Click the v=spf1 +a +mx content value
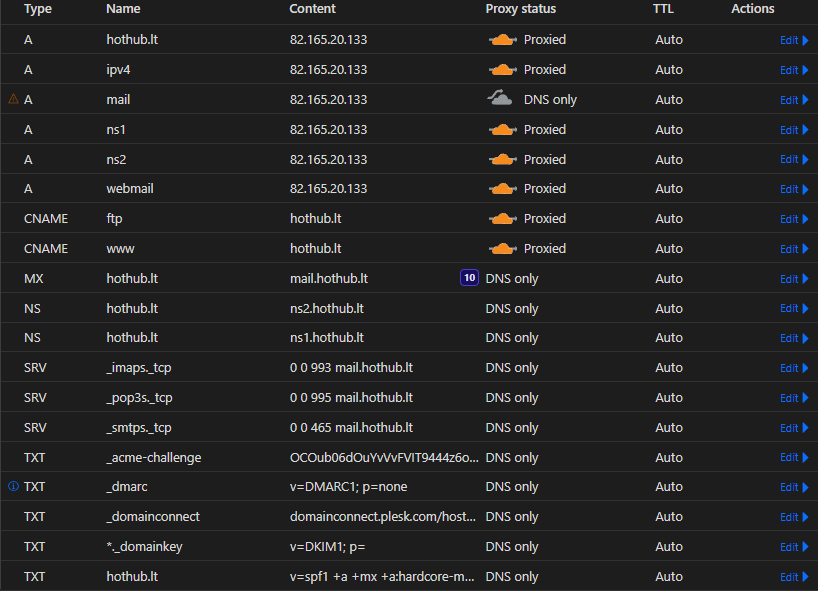The height and width of the screenshot is (591, 818). click(x=382, y=576)
